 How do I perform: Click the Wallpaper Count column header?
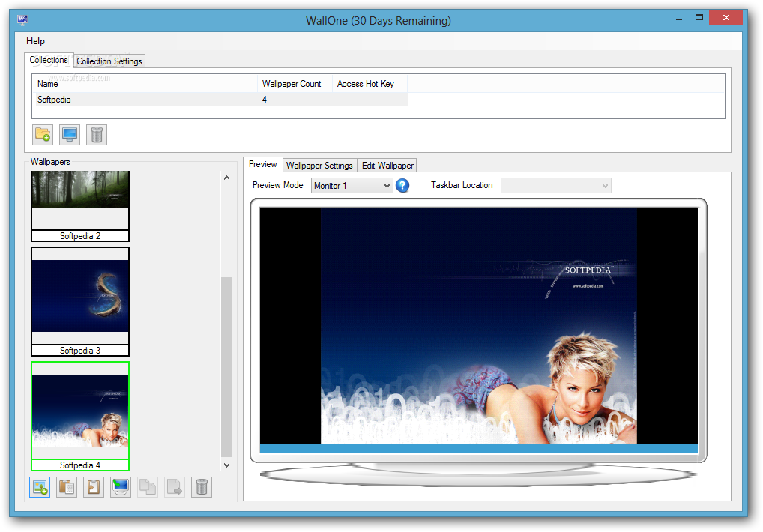tap(295, 84)
